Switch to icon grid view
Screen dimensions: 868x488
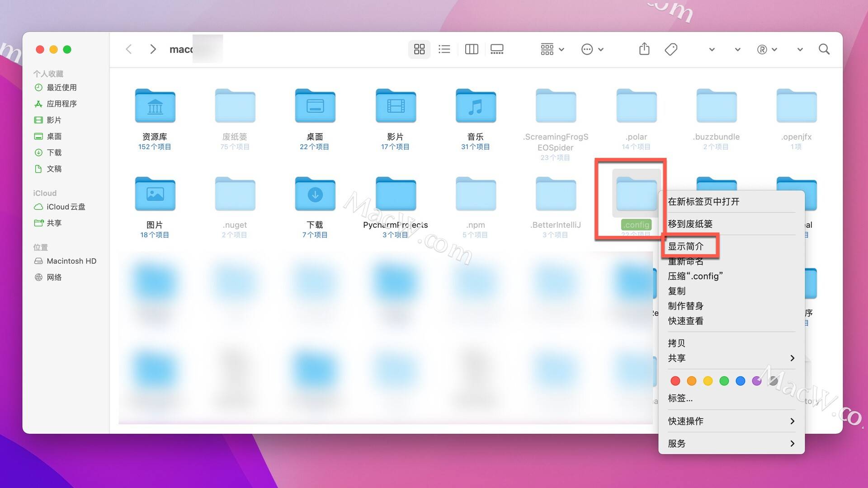click(419, 49)
